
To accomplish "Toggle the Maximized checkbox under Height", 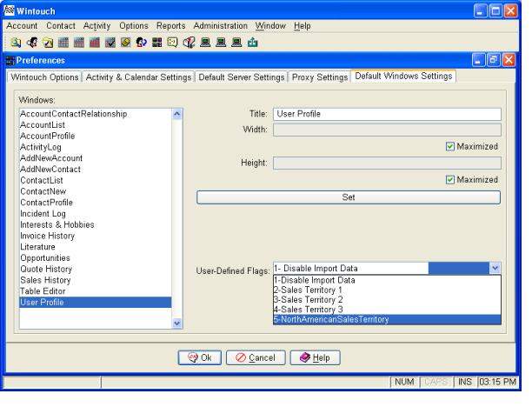I will coord(450,179).
